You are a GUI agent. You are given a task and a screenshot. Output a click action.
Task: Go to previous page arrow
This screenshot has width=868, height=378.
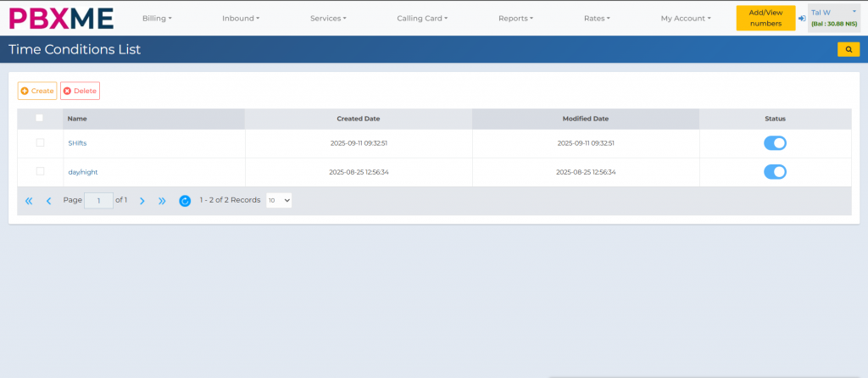tap(48, 201)
